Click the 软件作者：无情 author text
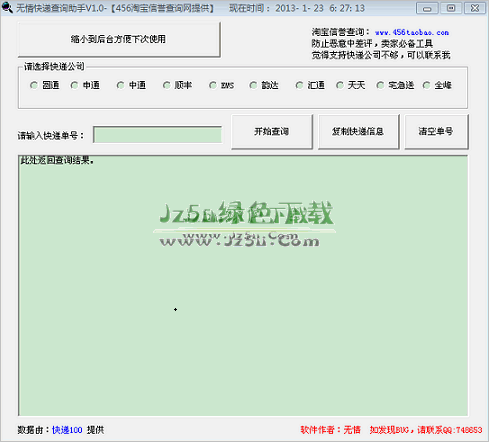The image size is (489, 442). [x=330, y=430]
